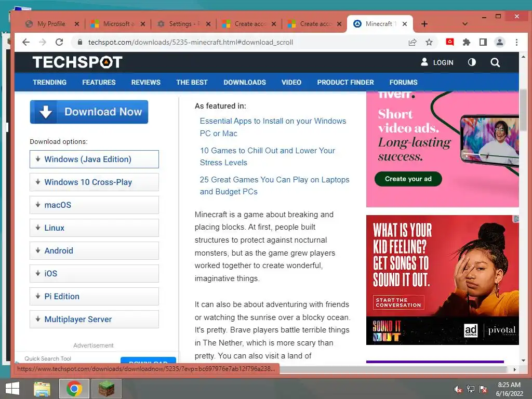Open the Extensions puzzle piece menu

(467, 42)
